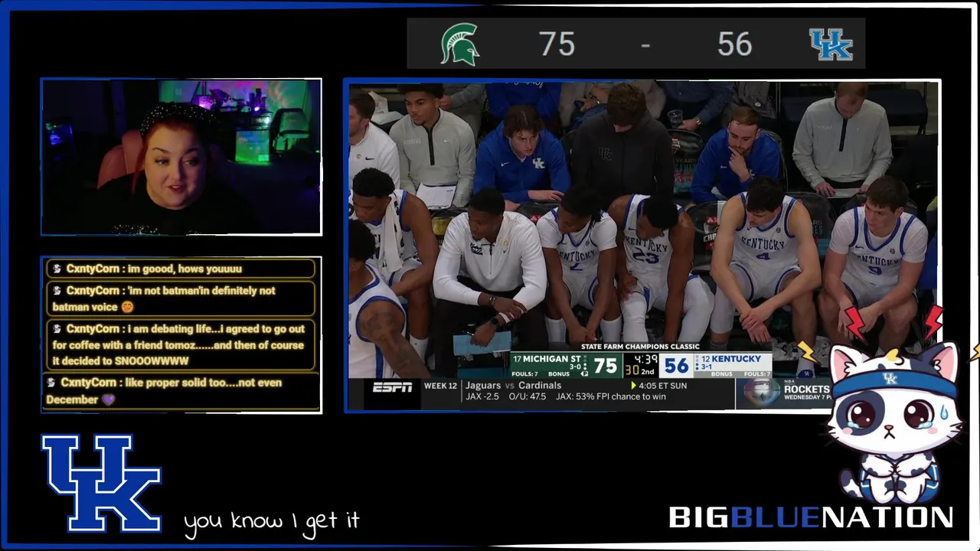Click the top score '56' for Kentucky

[734, 44]
